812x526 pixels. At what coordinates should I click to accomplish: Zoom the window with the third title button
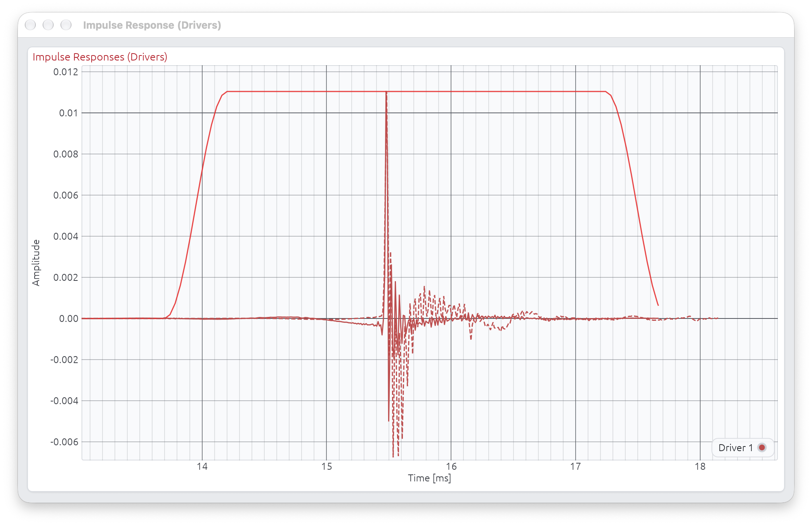click(66, 25)
